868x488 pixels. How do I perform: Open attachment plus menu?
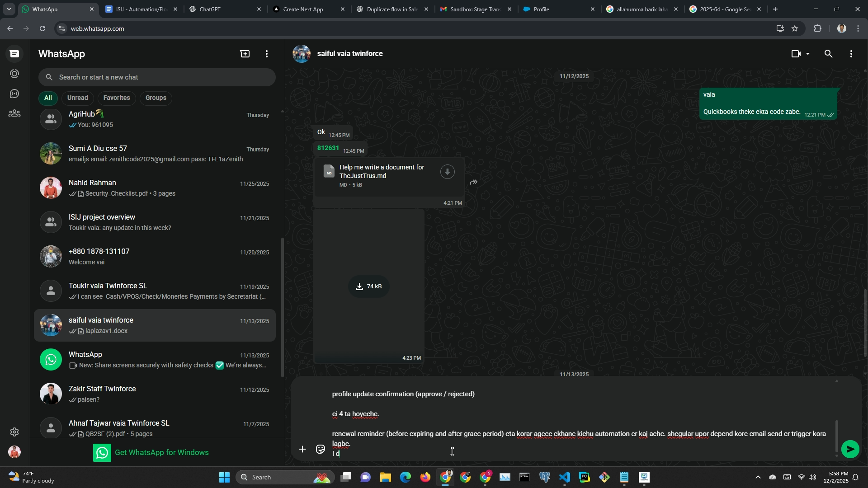tap(302, 449)
